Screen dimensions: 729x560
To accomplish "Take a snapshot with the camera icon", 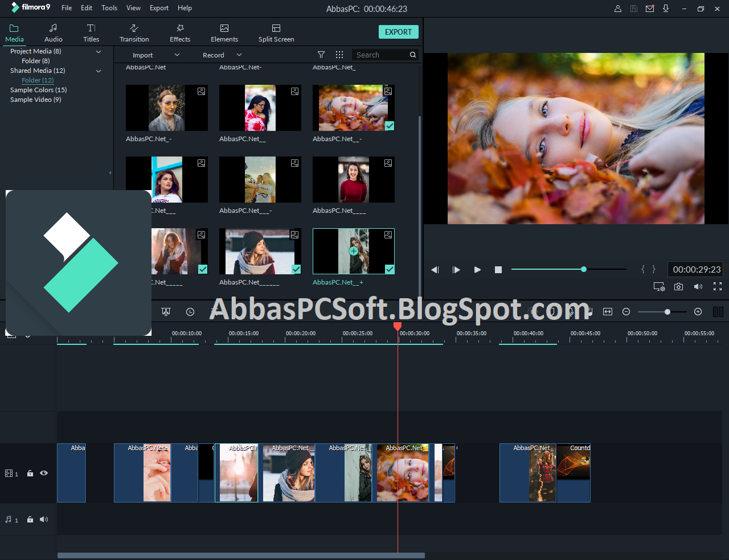I will click(678, 286).
